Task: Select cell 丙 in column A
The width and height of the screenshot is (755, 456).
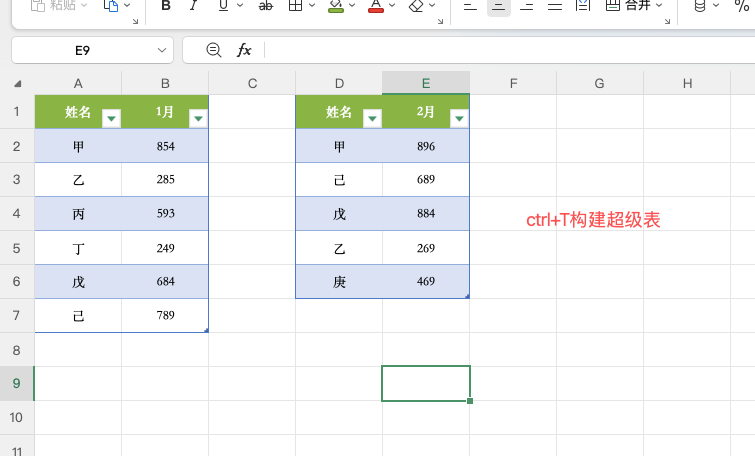Action: (x=78, y=214)
